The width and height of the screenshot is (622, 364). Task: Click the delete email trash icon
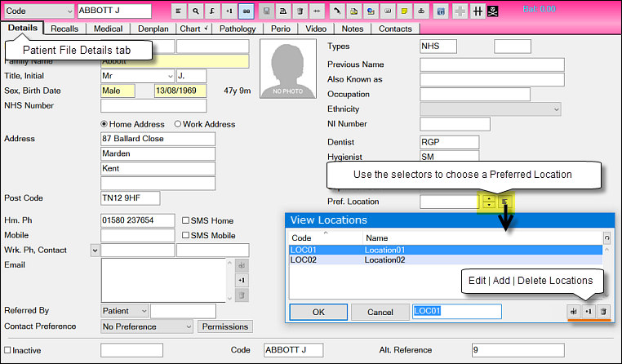coord(242,295)
